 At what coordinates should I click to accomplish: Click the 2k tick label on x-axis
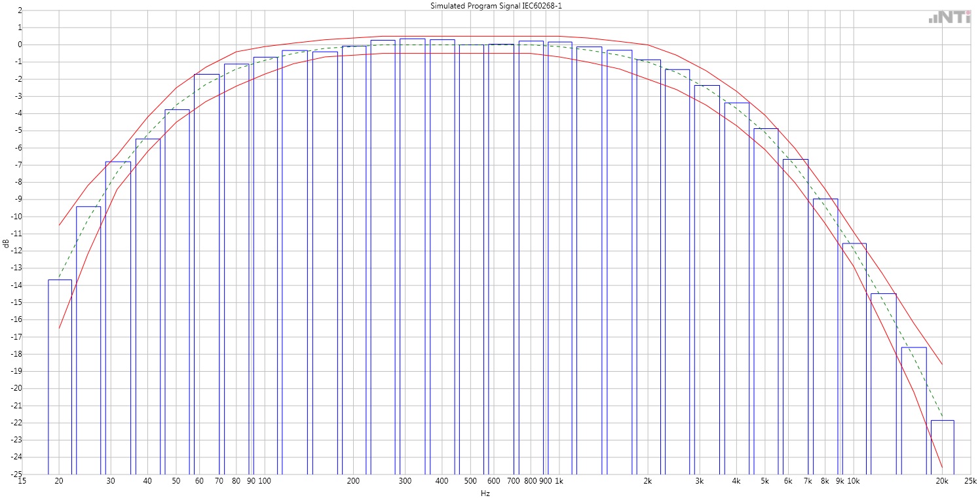(x=647, y=481)
